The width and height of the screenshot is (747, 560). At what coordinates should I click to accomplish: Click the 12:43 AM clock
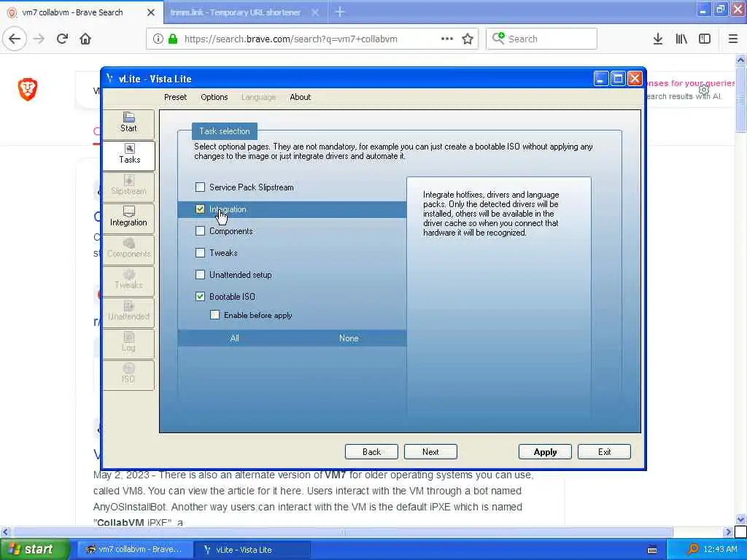[720, 550]
